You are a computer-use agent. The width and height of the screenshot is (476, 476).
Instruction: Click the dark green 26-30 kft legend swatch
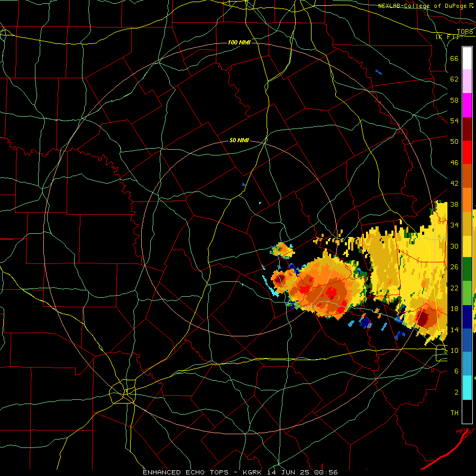pos(467,269)
